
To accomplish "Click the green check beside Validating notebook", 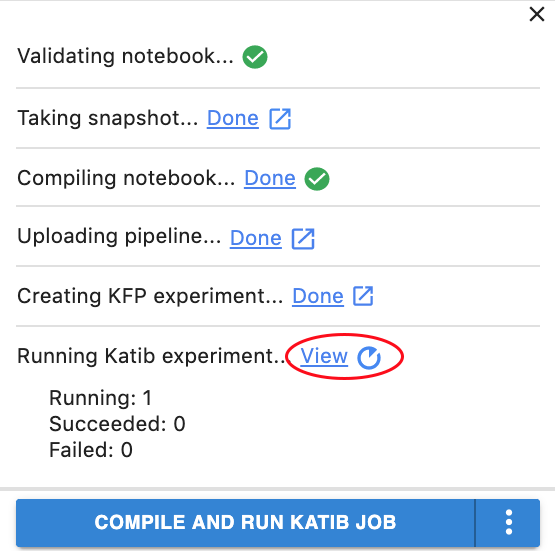I will pyautogui.click(x=255, y=57).
